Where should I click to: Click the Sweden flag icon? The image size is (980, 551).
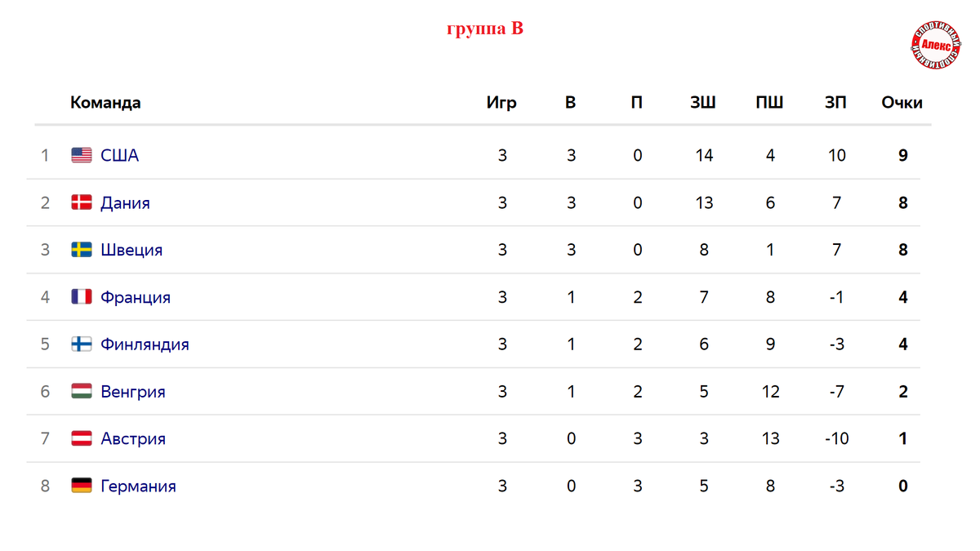tap(82, 250)
